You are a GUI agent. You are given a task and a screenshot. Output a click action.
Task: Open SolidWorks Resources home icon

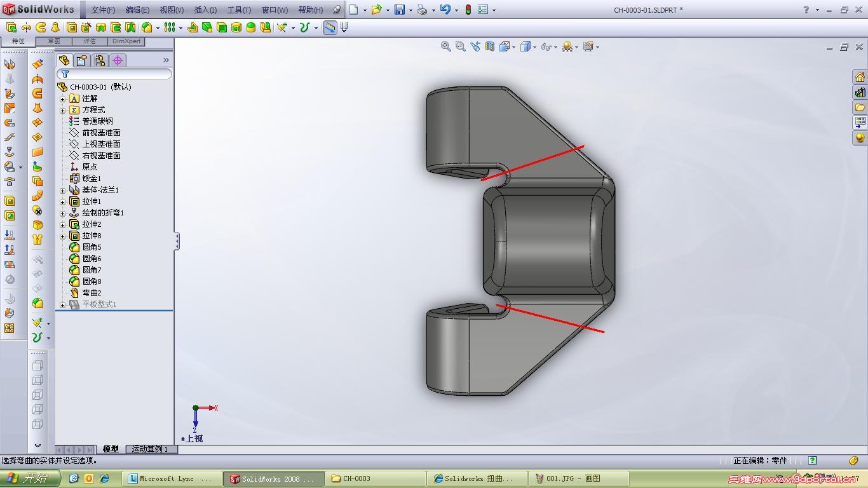pyautogui.click(x=860, y=78)
